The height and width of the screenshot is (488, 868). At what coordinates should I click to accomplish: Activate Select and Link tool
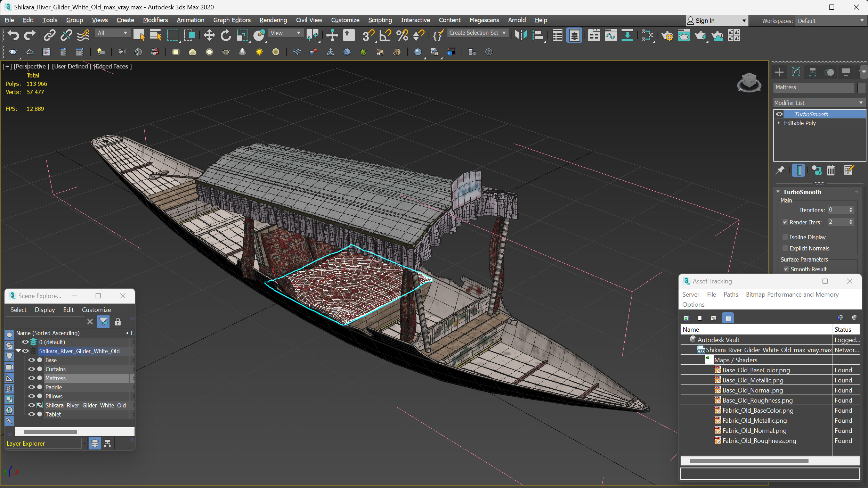50,35
